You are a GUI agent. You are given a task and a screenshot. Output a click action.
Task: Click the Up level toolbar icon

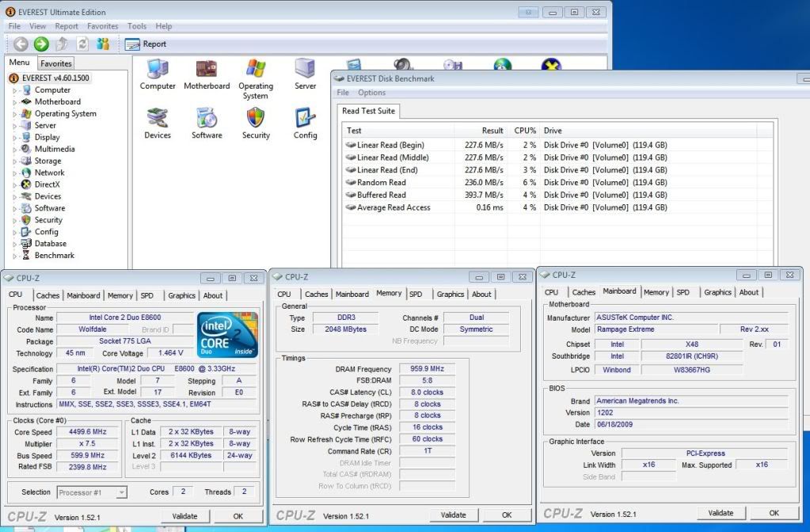click(x=62, y=44)
